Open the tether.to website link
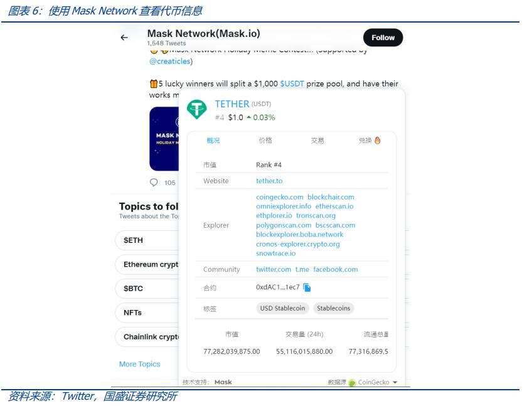Image resolution: width=532 pixels, height=406 pixels. coord(269,181)
